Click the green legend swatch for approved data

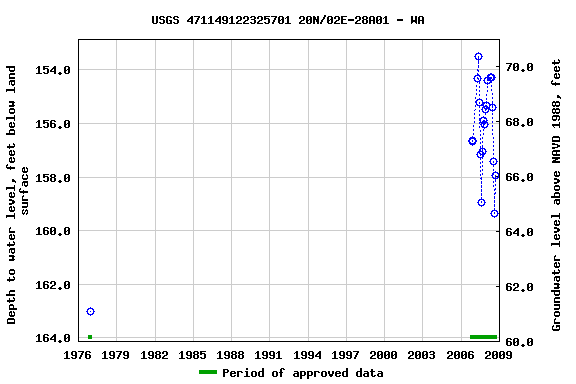pos(208,372)
